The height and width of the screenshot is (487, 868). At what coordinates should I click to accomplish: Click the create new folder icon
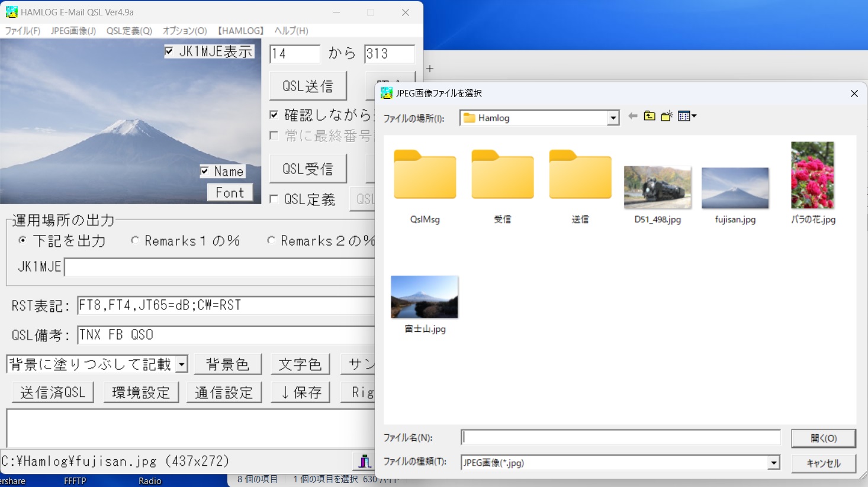coord(667,116)
